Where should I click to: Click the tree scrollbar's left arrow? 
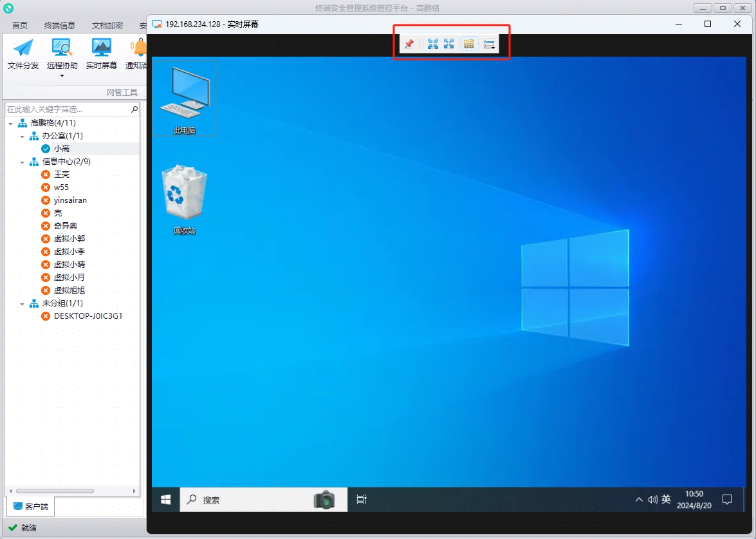(10, 491)
